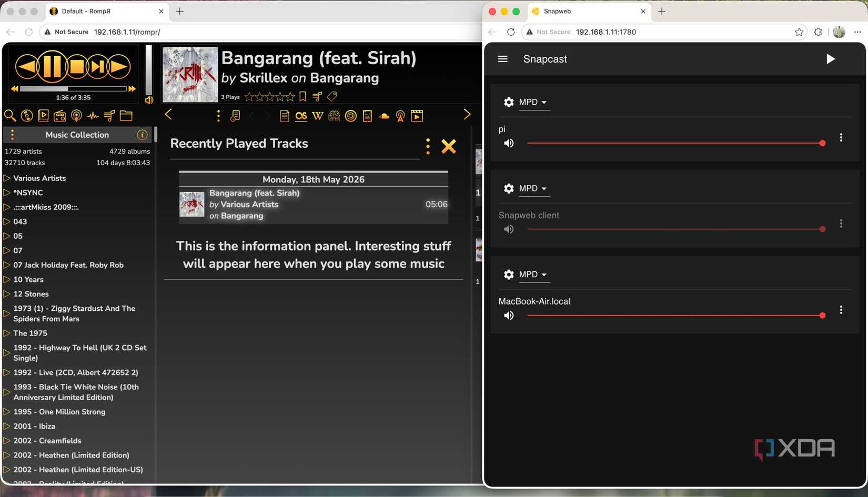The image size is (868, 497).
Task: Open the audio waveform icon panel
Action: pos(93,116)
